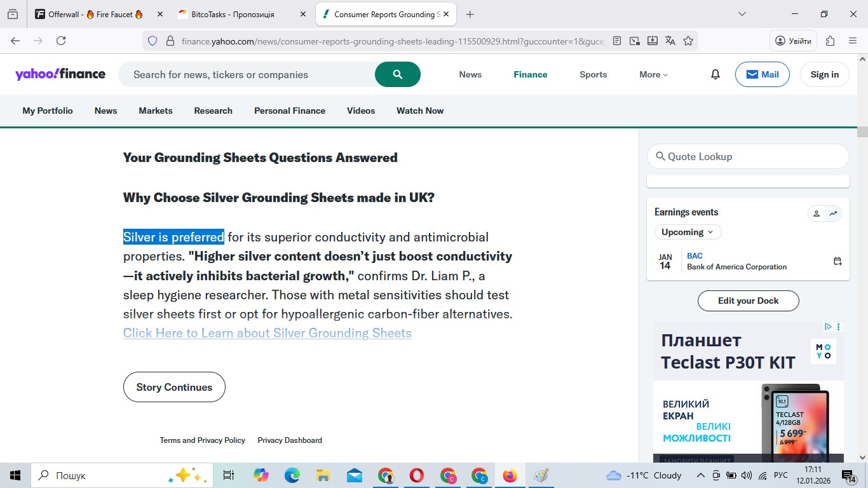
Task: Open the Videos navigation item
Action: (361, 111)
